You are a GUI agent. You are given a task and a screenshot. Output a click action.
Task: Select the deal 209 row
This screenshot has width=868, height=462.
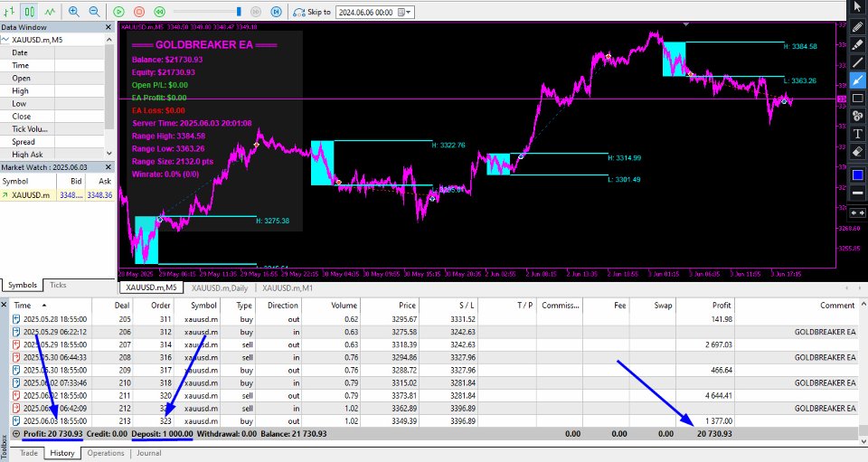(435, 370)
